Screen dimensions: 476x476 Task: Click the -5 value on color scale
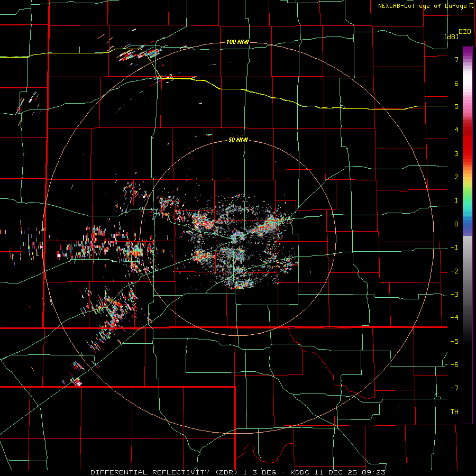point(454,342)
